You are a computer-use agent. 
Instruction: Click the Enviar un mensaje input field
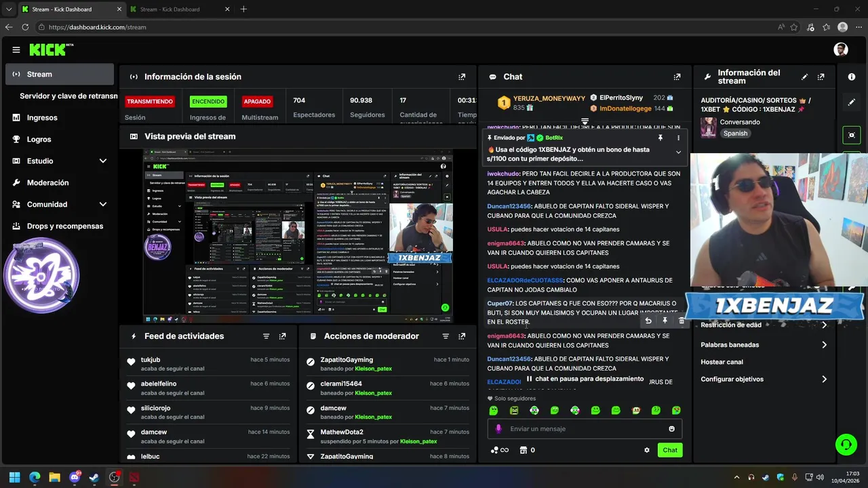tap(585, 428)
